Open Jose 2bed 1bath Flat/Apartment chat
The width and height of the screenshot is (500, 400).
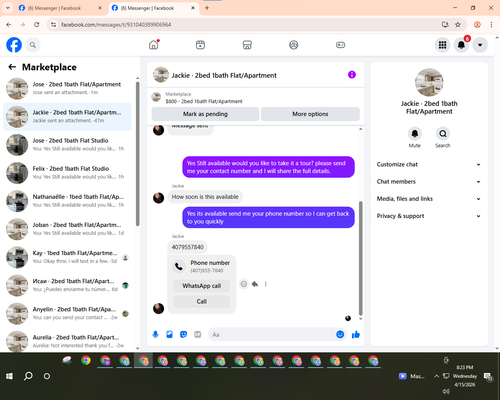67,88
